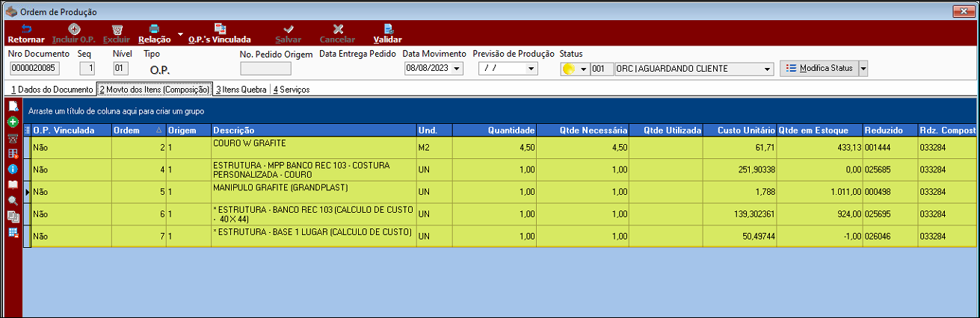Click the Cancelar X icon
This screenshot has width=980, height=318.
[338, 29]
